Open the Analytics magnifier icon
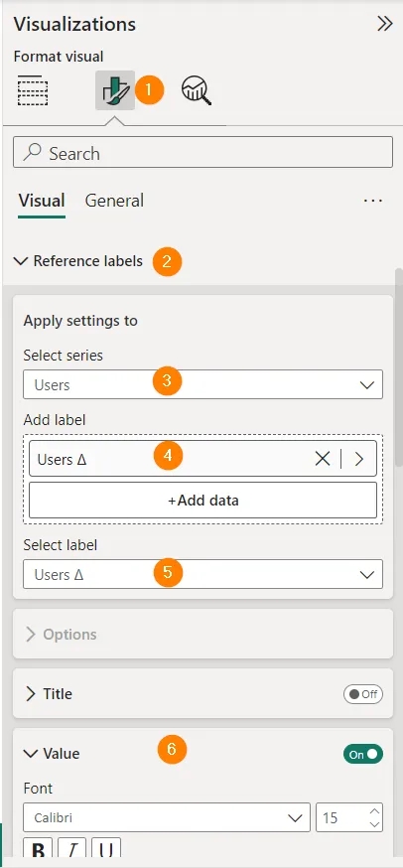403x868 pixels. (197, 90)
